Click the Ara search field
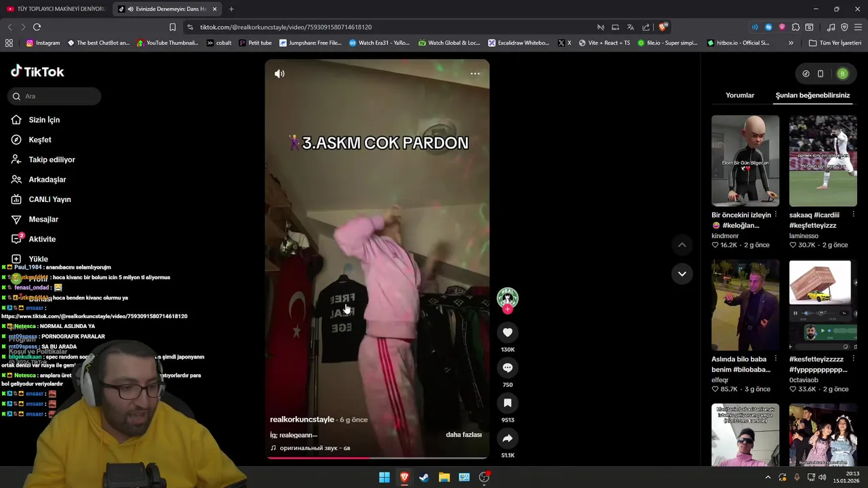 click(x=56, y=96)
